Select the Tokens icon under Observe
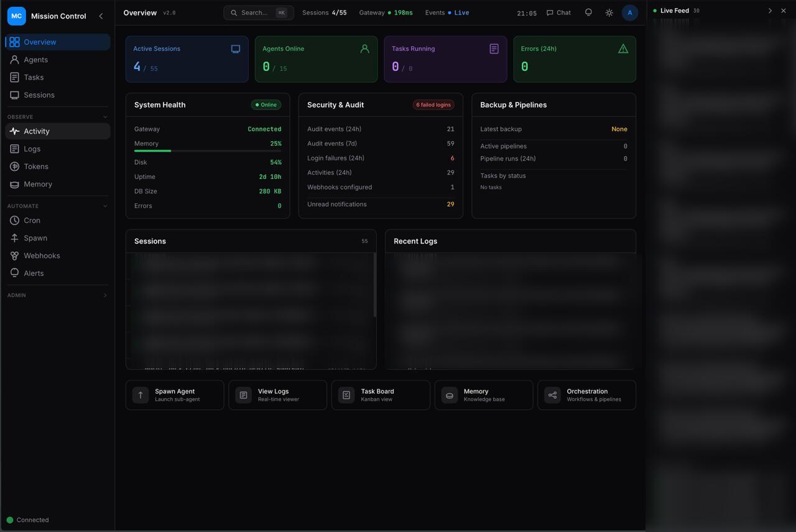The image size is (796, 532). 35,166
